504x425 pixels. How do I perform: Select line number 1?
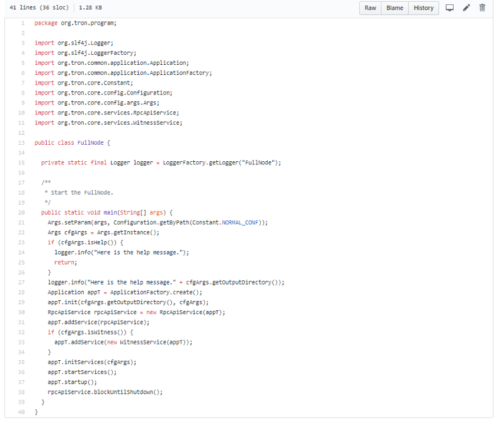click(x=23, y=23)
